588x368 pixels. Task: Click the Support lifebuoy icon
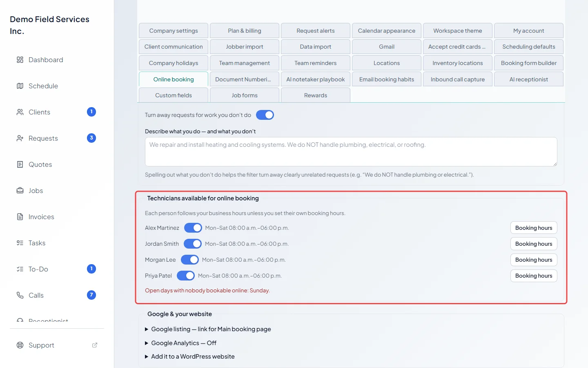(20, 345)
